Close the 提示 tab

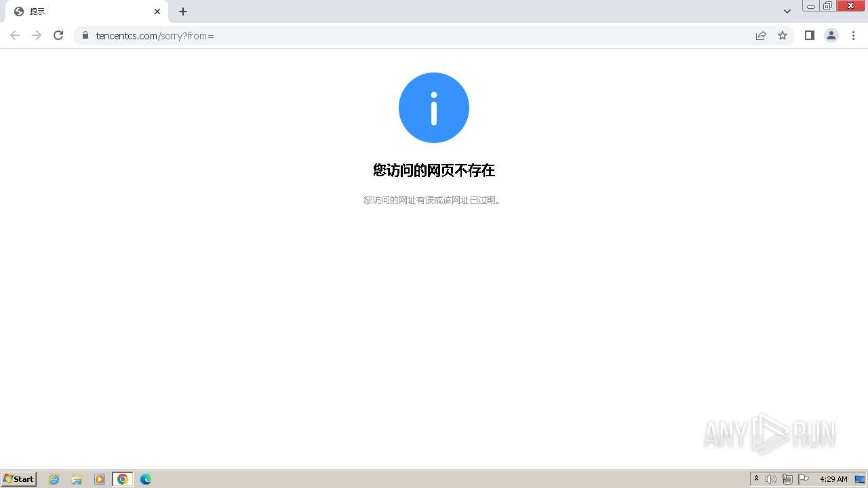click(157, 12)
